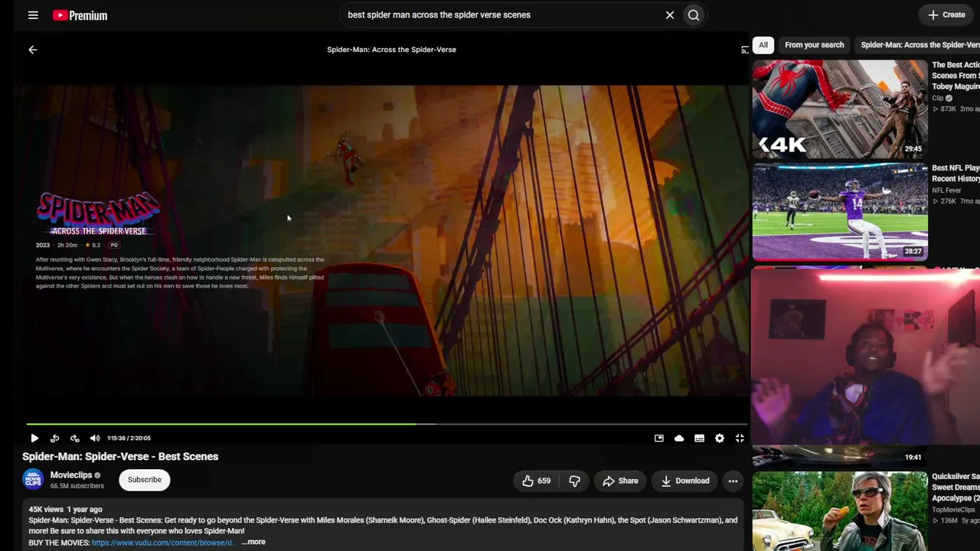
Task: Go to YouTube Premium home logo
Action: pyautogui.click(x=80, y=15)
